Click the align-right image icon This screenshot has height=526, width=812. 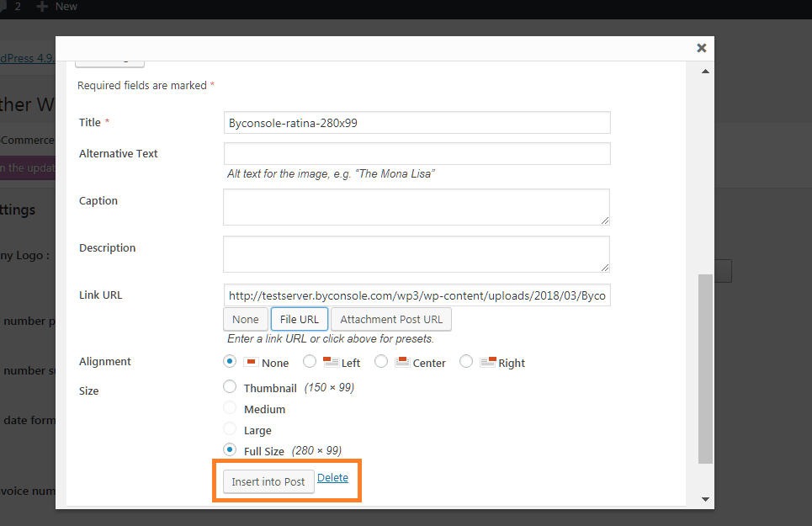(488, 362)
